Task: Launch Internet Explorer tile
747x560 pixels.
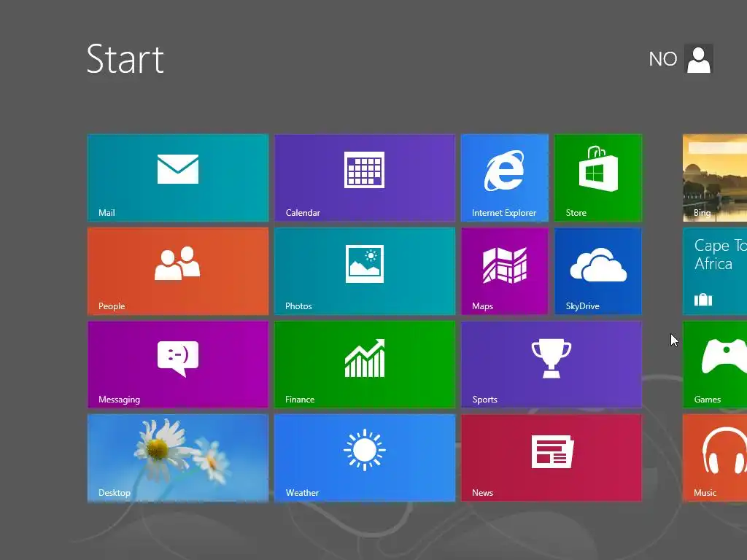Action: (505, 178)
